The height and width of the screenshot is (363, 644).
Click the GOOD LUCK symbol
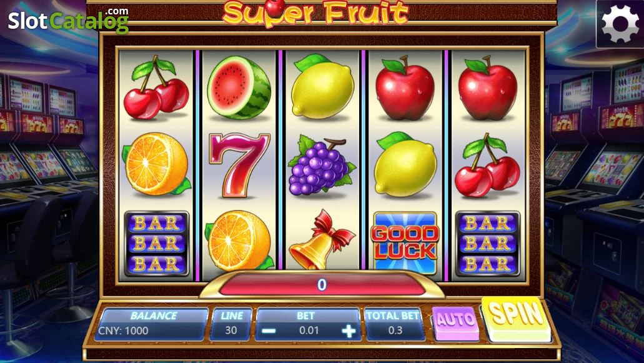click(405, 243)
